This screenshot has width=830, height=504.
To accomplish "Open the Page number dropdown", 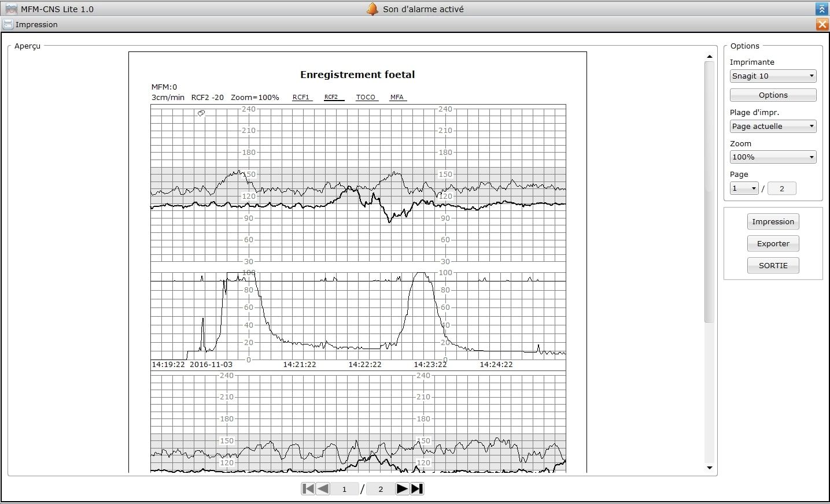I will pyautogui.click(x=744, y=188).
